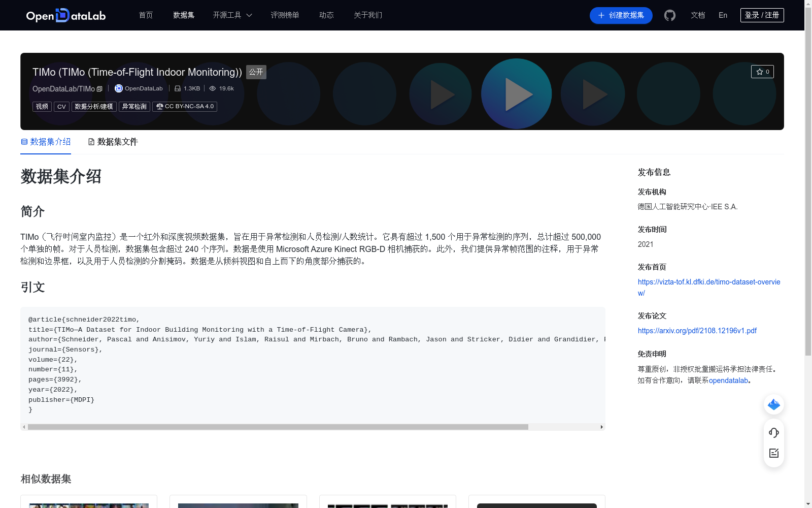This screenshot has width=812, height=508.
Task: Select the 数据集介绍 tab
Action: coord(46,142)
